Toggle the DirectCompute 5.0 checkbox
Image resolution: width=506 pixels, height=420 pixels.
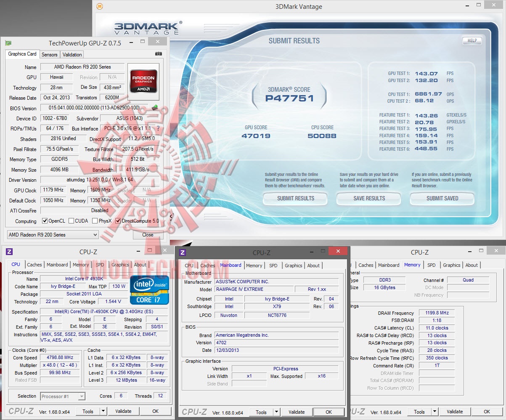[x=118, y=221]
